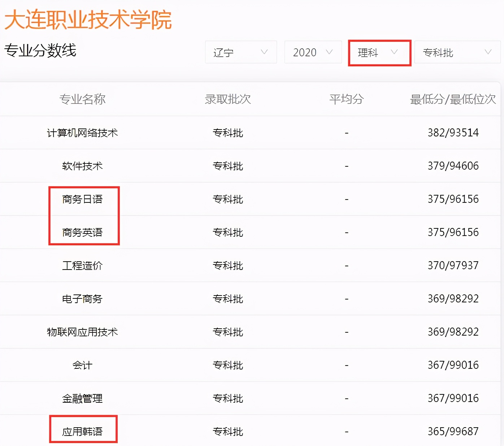Image resolution: width=504 pixels, height=446 pixels.
Task: Select the 商务英语 major entry
Action: 83,232
